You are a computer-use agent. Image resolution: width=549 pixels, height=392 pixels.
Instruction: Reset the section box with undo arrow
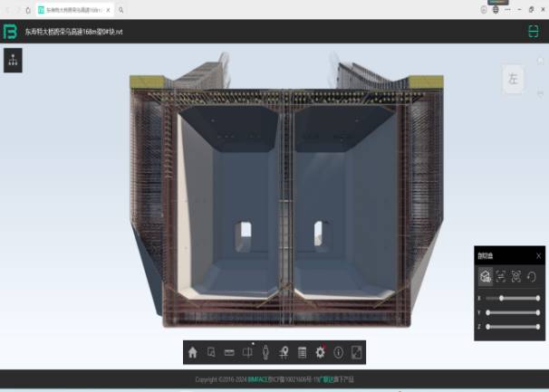pyautogui.click(x=532, y=276)
